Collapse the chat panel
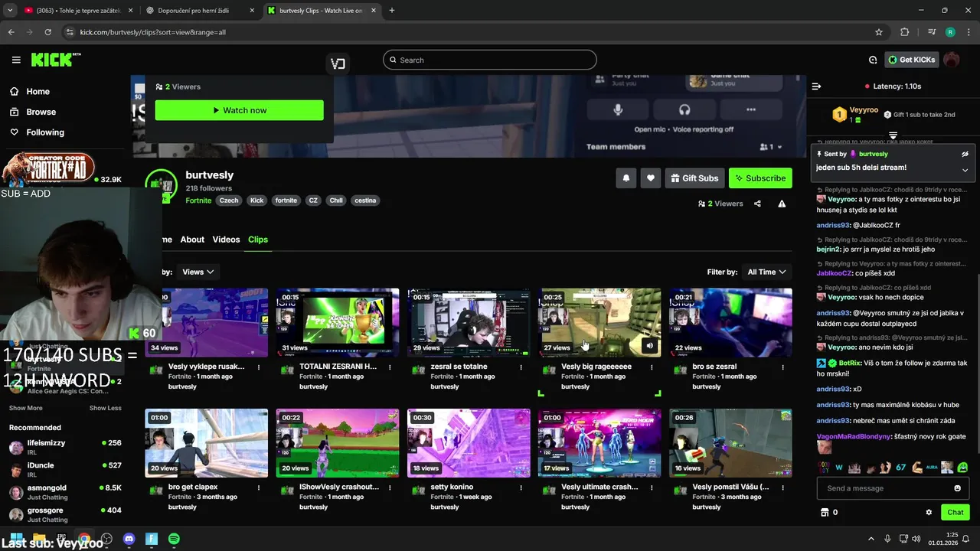Screen dimensions: 980x551 816,86
